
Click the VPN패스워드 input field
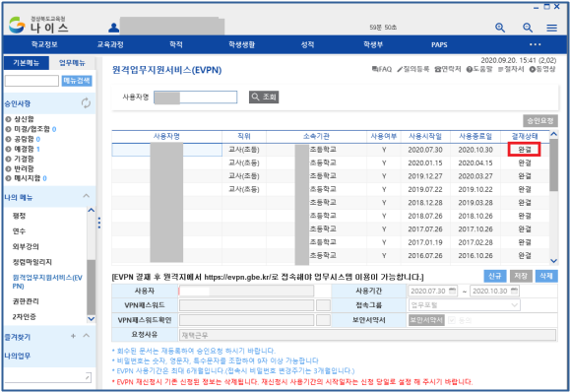pos(246,305)
